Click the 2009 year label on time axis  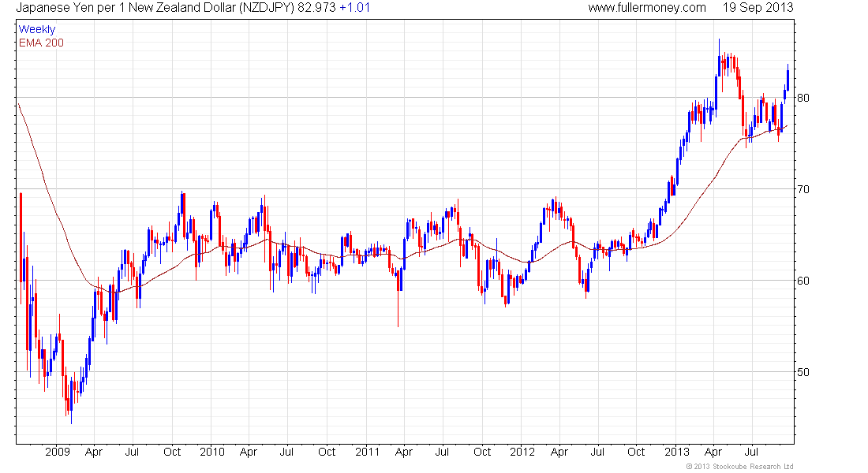click(x=58, y=452)
